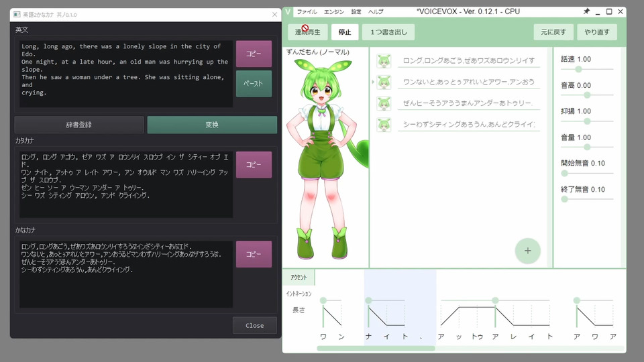Adjust the 音高 pitch slider
This screenshot has height=362, width=644.
click(587, 95)
